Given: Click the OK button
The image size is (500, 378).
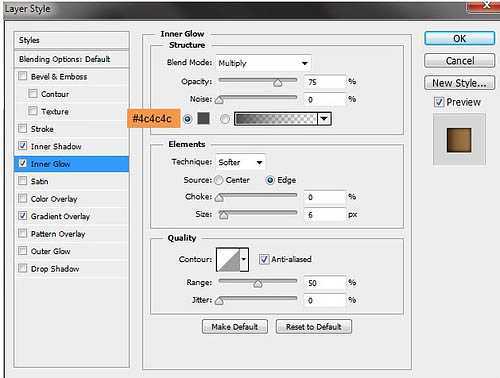Looking at the screenshot, I should pyautogui.click(x=460, y=38).
